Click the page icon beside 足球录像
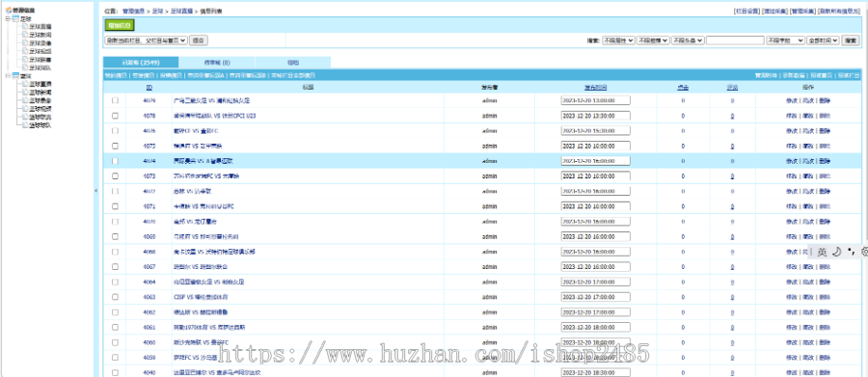 25,42
